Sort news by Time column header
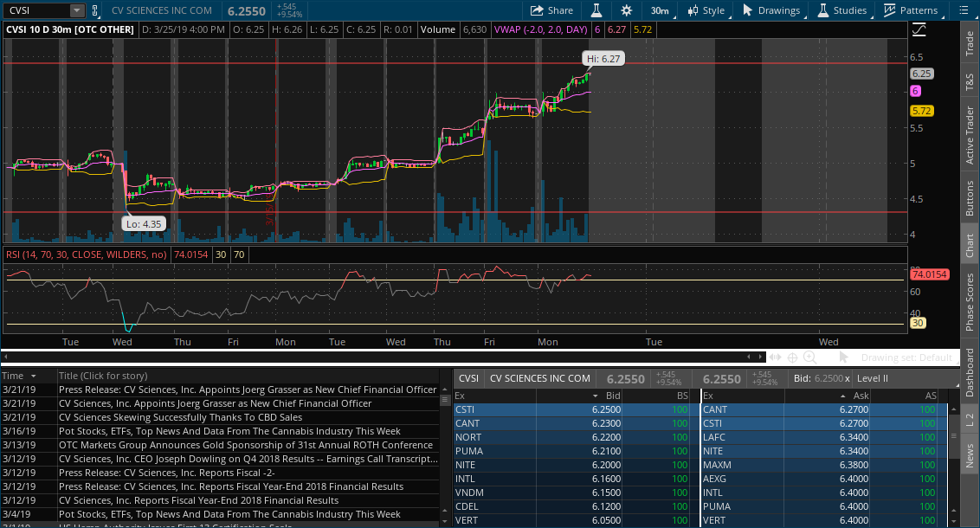This screenshot has height=528, width=980. tap(19, 376)
